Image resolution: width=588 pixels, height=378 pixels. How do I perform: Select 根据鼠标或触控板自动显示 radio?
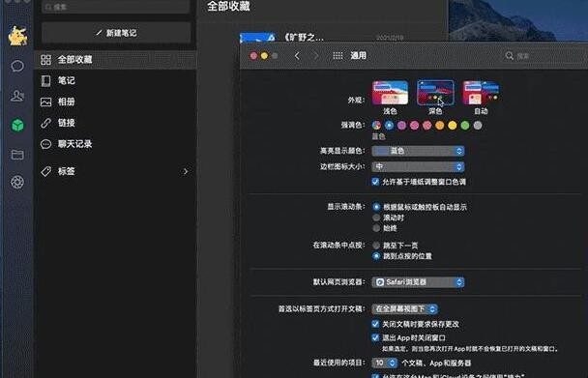tap(376, 207)
